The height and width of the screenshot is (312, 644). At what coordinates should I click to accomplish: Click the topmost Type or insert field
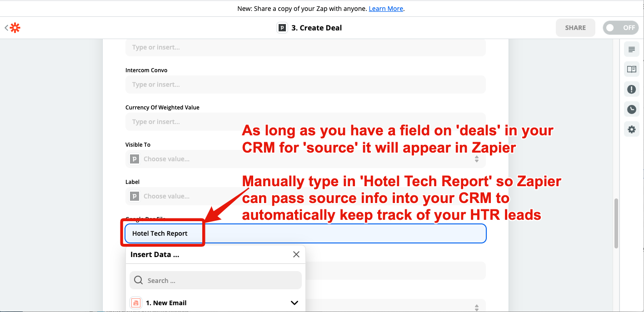(x=305, y=47)
